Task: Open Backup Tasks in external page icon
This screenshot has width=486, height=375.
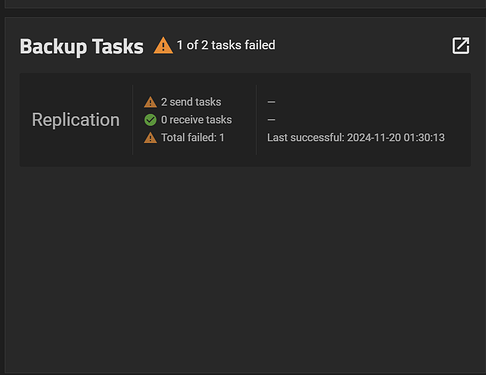Action: point(461,45)
